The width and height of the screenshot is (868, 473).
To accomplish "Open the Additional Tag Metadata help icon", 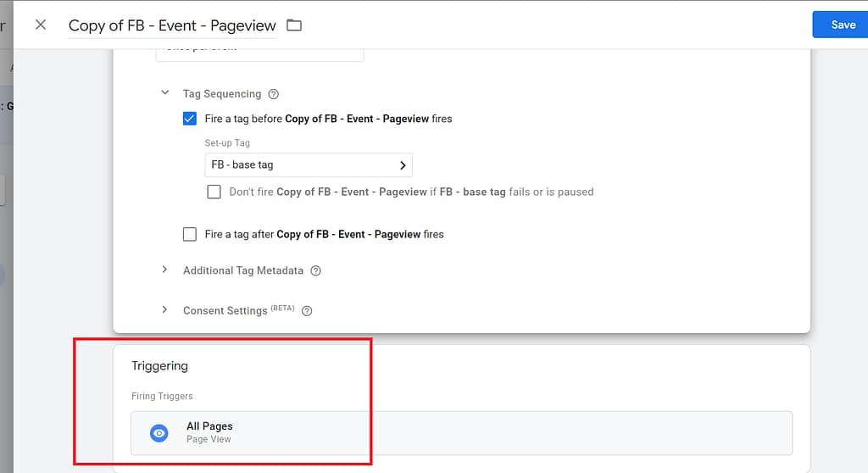I will [x=315, y=271].
